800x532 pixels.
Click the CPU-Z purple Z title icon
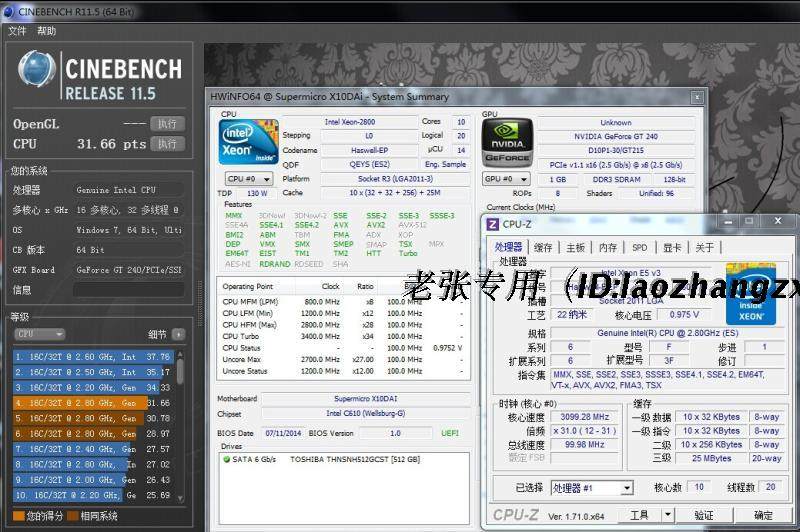(x=492, y=224)
